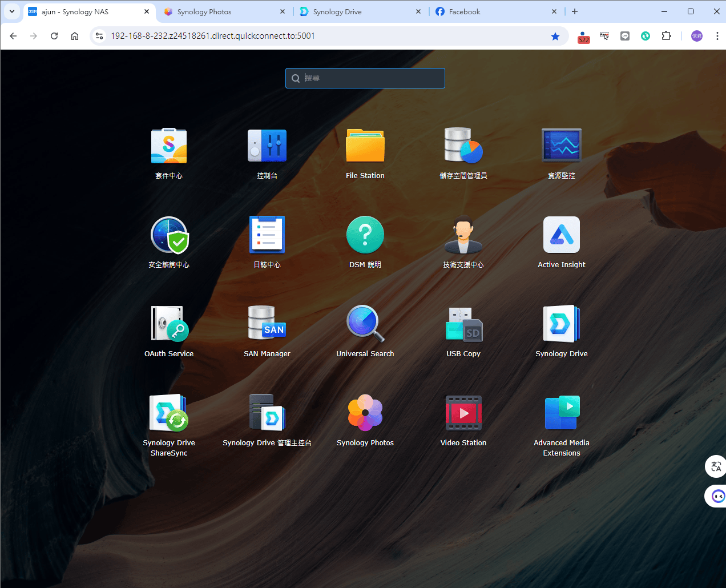Open a new browser tab
Viewport: 726px width, 588px height.
(575, 11)
